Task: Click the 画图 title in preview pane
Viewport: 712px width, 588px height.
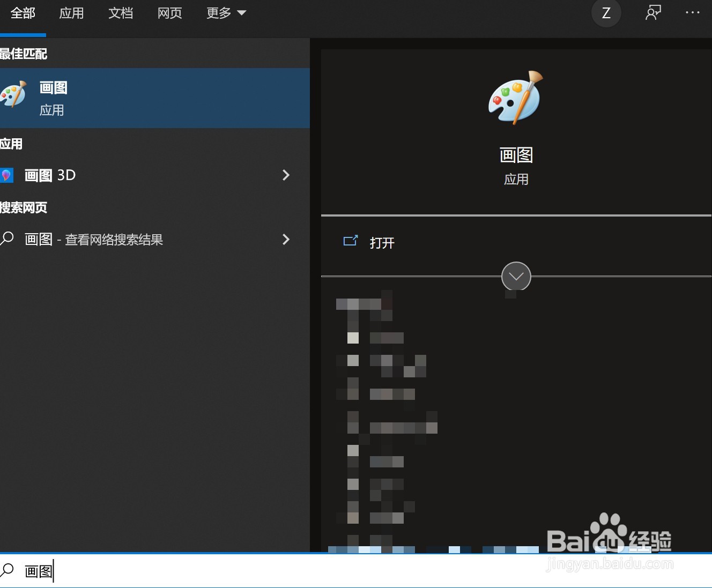Action: (x=516, y=155)
